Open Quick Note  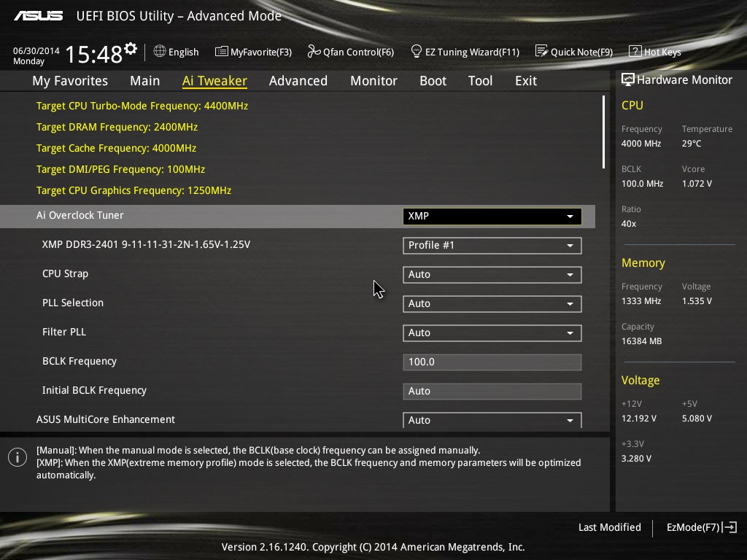click(x=574, y=51)
